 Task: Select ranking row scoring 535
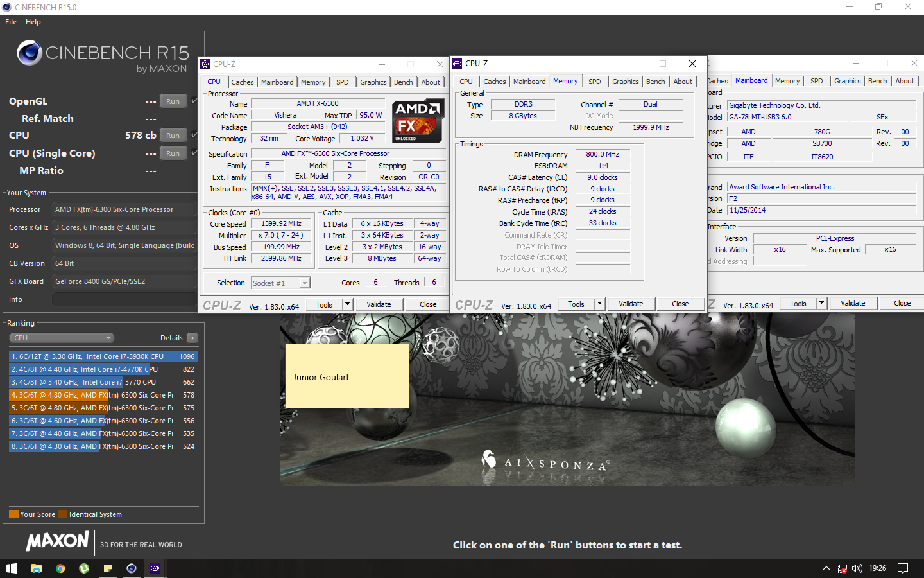(x=103, y=433)
